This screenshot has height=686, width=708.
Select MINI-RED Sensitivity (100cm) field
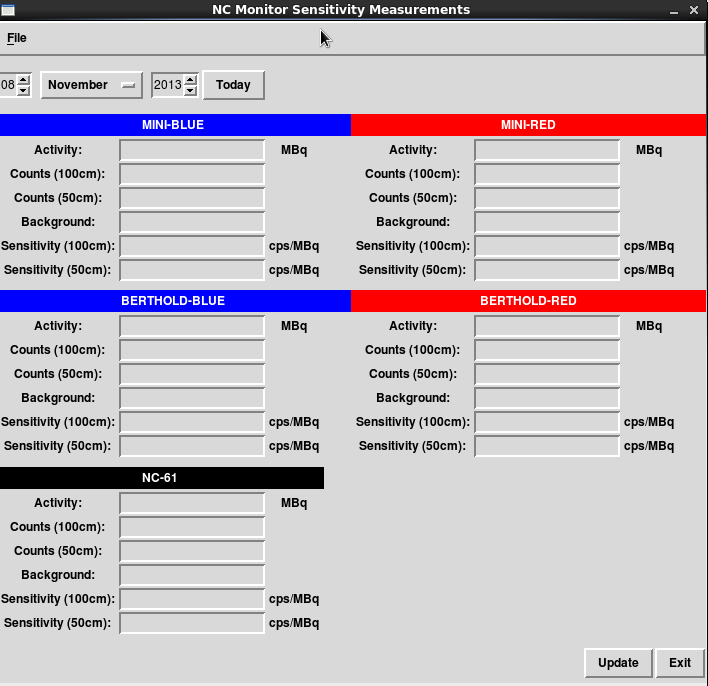click(547, 246)
